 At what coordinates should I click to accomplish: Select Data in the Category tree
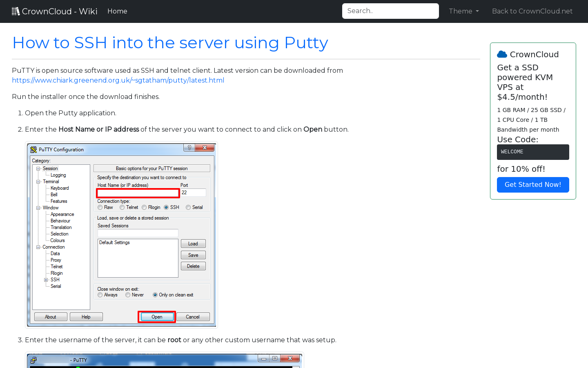pos(55,254)
